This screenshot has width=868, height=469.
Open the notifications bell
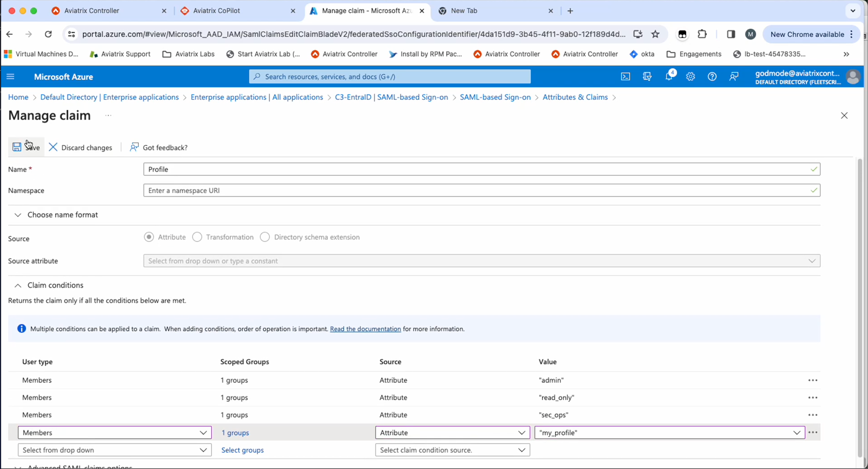pyautogui.click(x=669, y=76)
